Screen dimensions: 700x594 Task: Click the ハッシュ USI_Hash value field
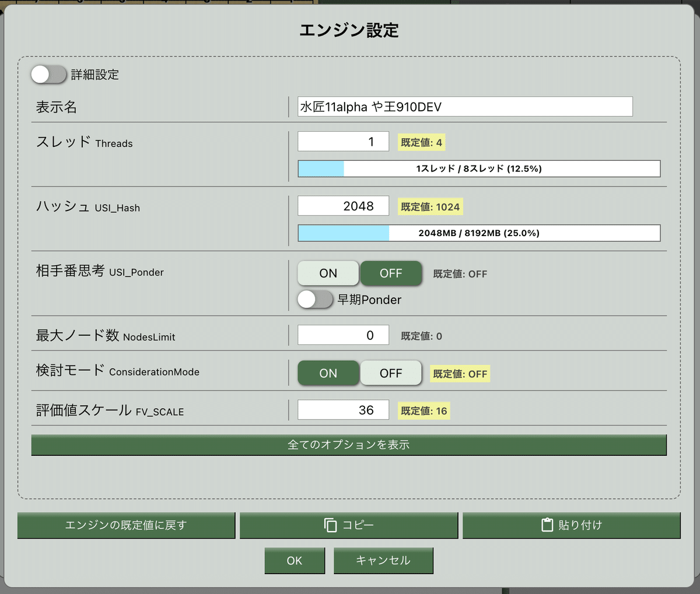(343, 205)
